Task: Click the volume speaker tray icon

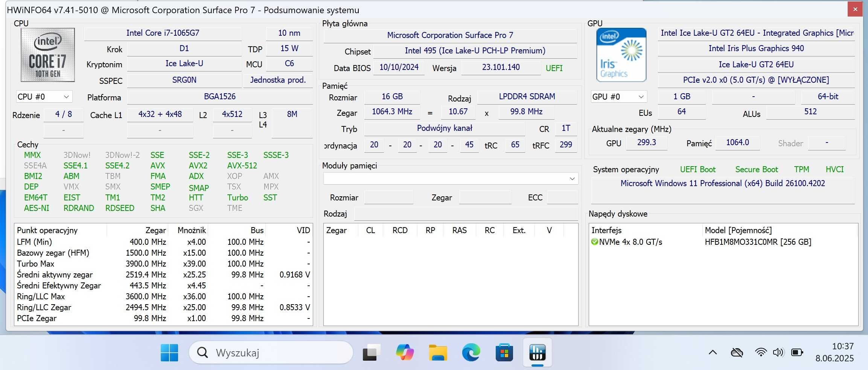Action: pyautogui.click(x=778, y=352)
